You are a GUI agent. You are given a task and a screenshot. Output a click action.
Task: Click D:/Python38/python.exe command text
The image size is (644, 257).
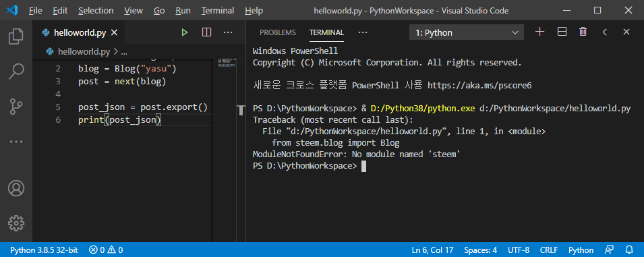[423, 109]
